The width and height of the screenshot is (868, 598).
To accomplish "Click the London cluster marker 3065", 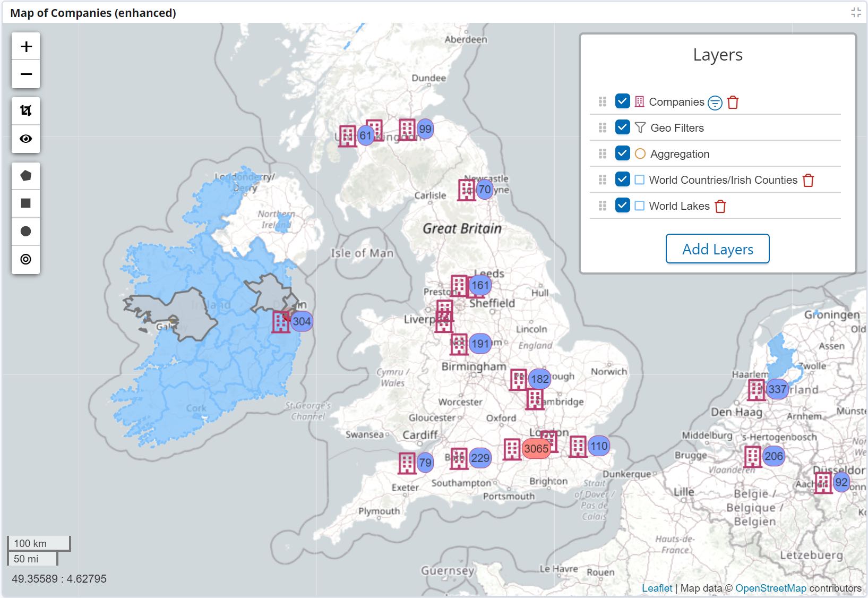I will point(536,449).
